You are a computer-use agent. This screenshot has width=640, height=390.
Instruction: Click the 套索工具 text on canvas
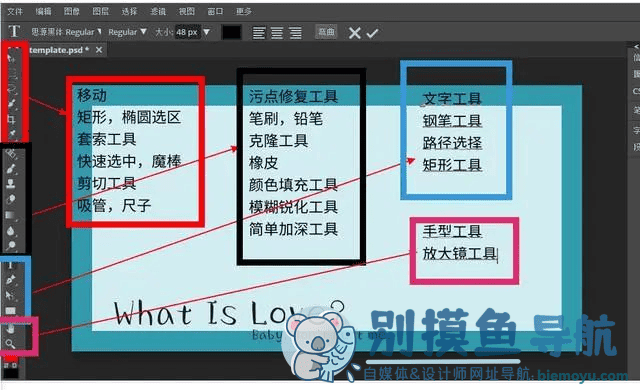107,139
